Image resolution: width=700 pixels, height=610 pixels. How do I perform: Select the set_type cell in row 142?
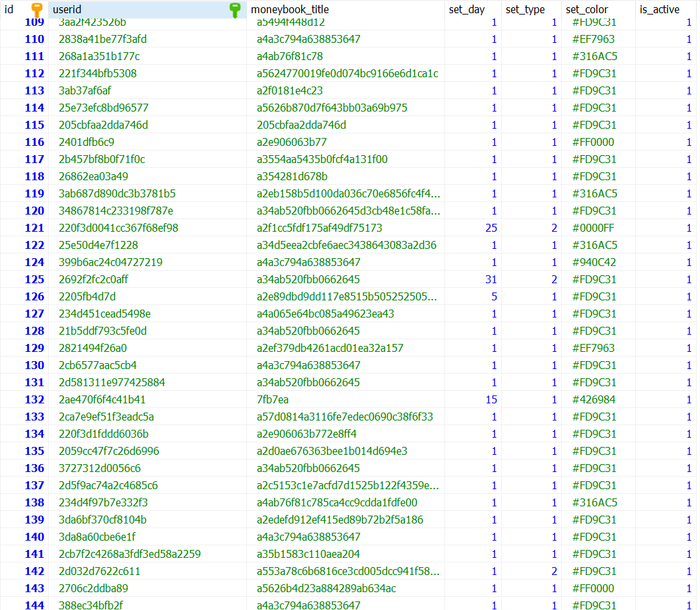554,571
